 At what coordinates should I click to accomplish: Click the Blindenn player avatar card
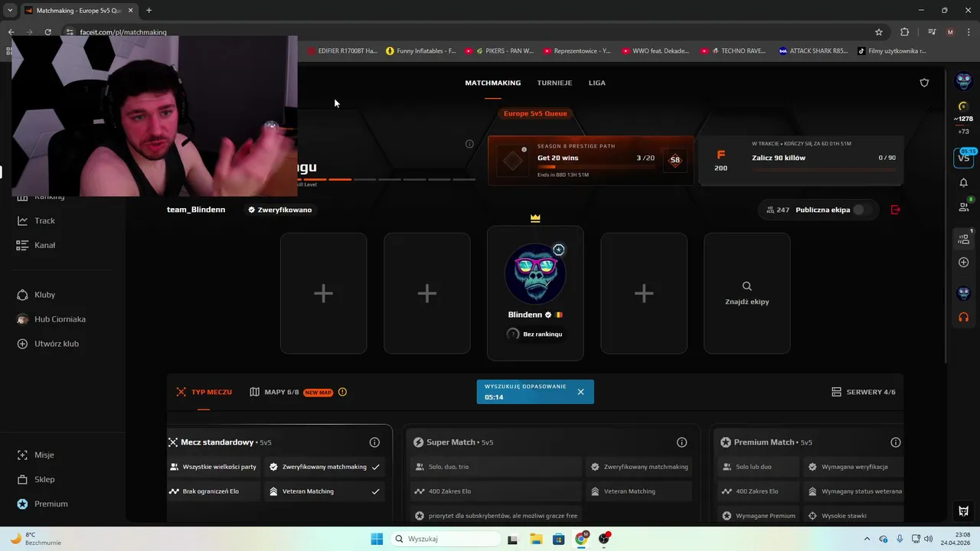click(x=535, y=293)
